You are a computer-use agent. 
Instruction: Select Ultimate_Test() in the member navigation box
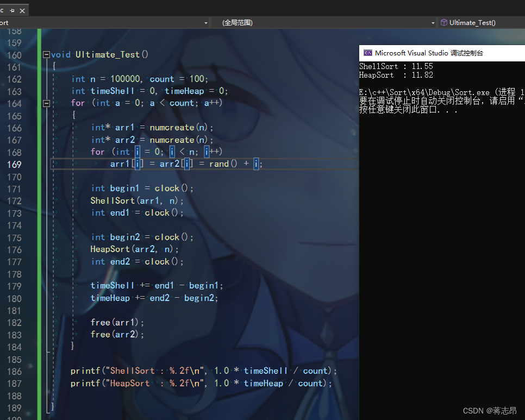click(x=472, y=23)
